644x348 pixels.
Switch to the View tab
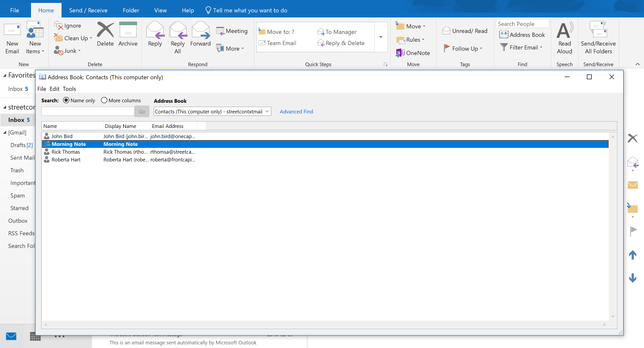click(160, 10)
